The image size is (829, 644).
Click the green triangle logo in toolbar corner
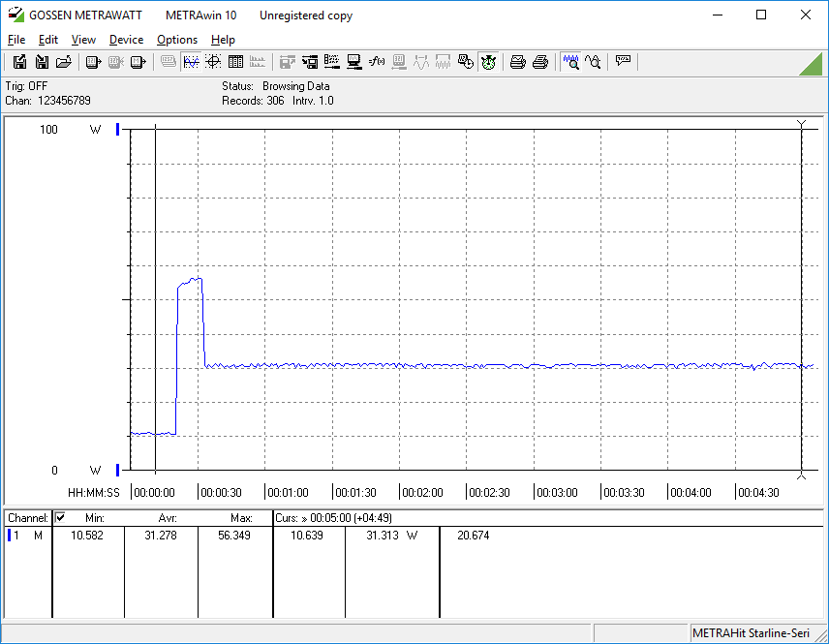pyautogui.click(x=813, y=65)
